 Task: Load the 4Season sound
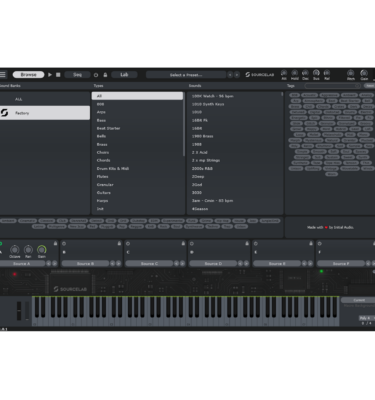(x=235, y=209)
